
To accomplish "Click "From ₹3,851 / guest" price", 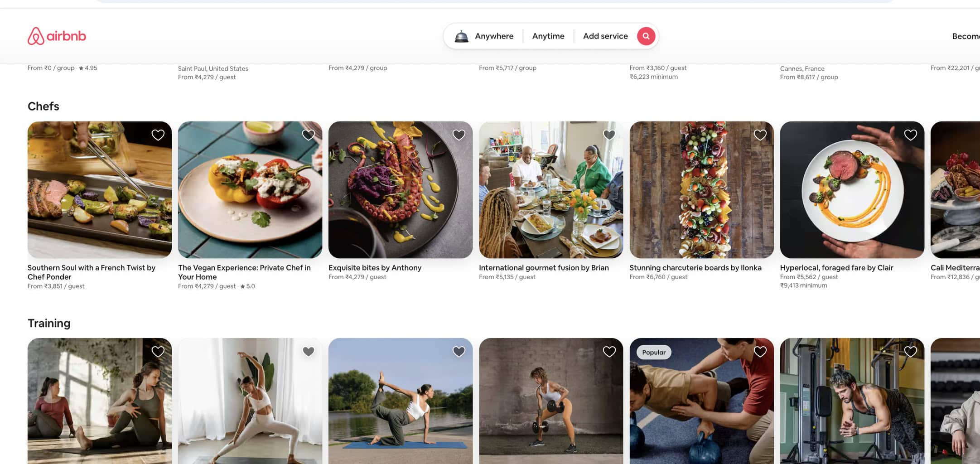I will coord(56,286).
